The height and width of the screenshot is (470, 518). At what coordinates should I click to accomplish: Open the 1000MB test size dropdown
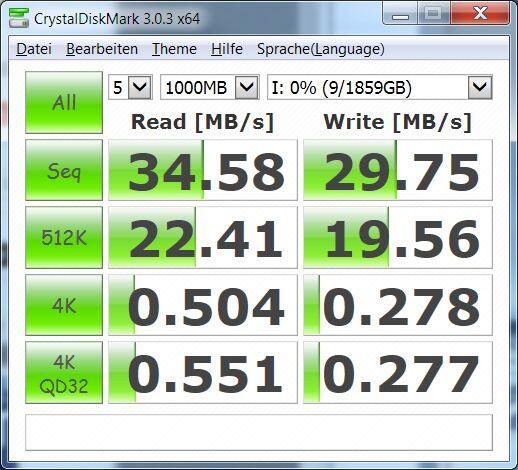click(210, 87)
